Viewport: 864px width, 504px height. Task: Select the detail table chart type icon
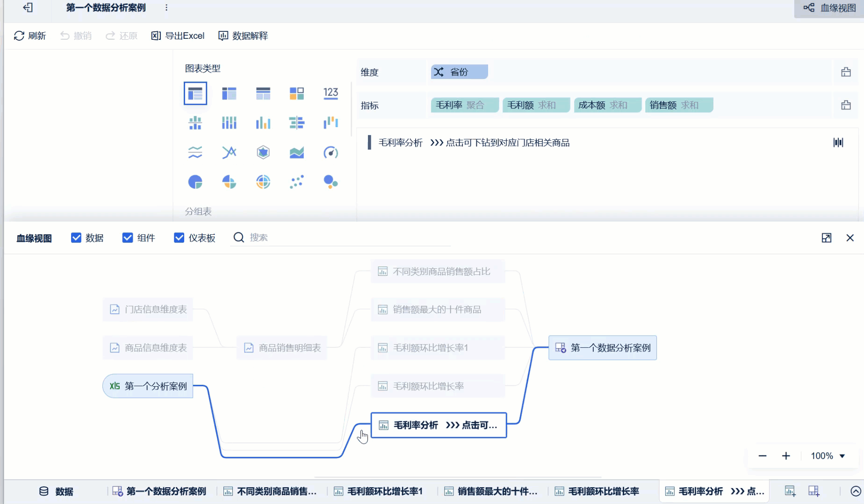tap(263, 94)
